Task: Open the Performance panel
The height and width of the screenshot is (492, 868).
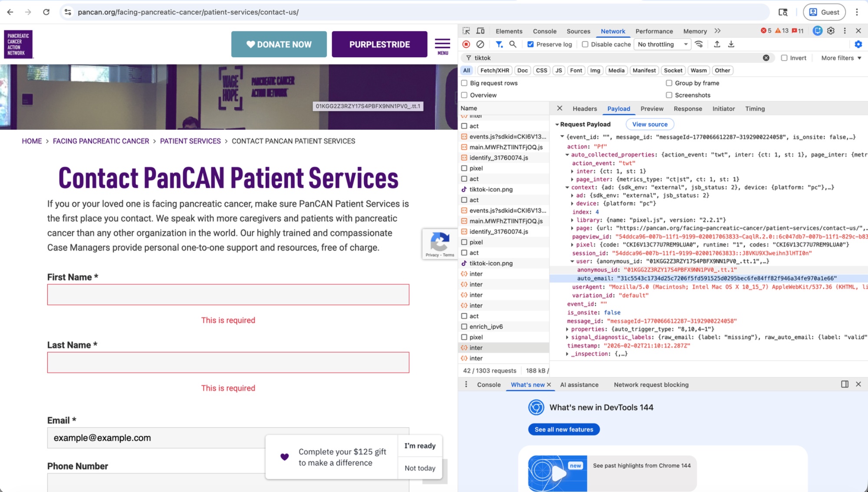Action: point(654,31)
